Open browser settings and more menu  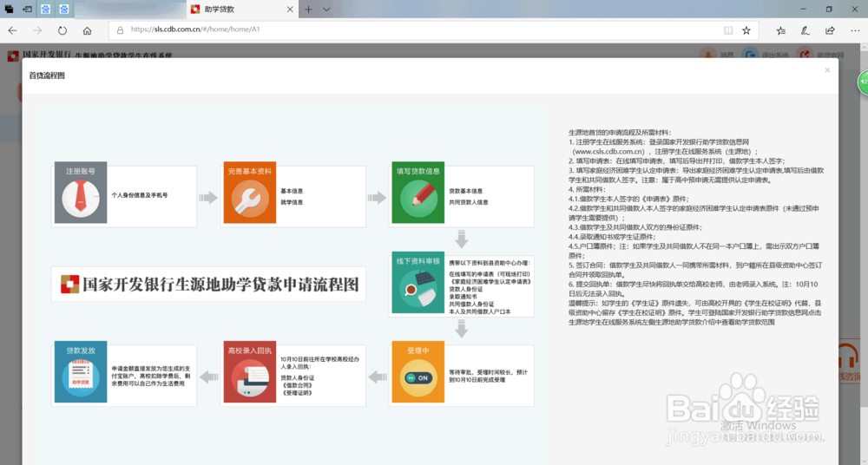tap(855, 30)
